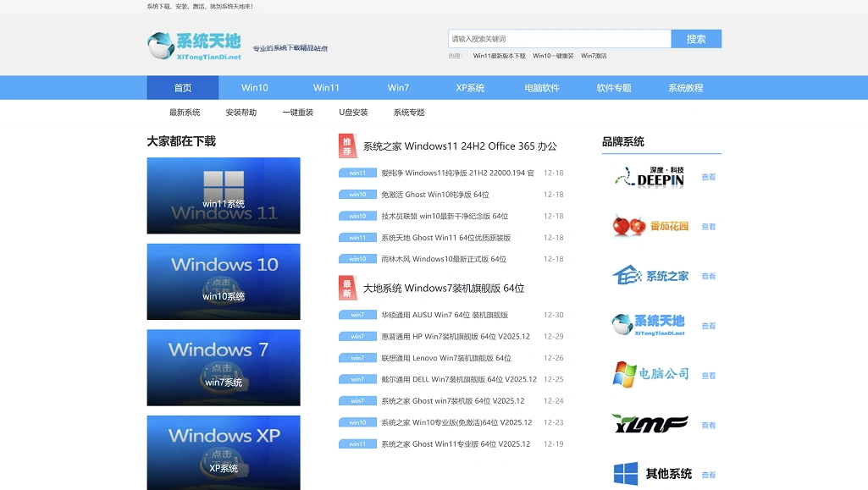868x490 pixels.
Task: Open the Windows 7 system thumbnail
Action: tap(224, 367)
